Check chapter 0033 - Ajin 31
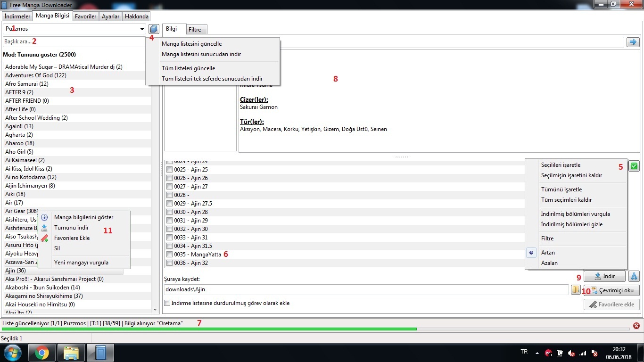The width and height of the screenshot is (644, 362). coord(170,238)
